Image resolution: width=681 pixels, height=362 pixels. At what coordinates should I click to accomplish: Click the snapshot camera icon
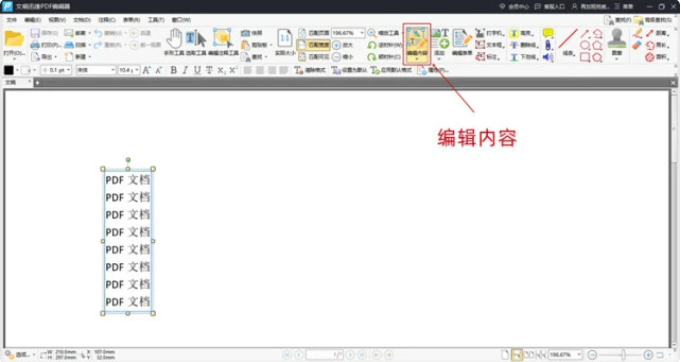click(245, 33)
